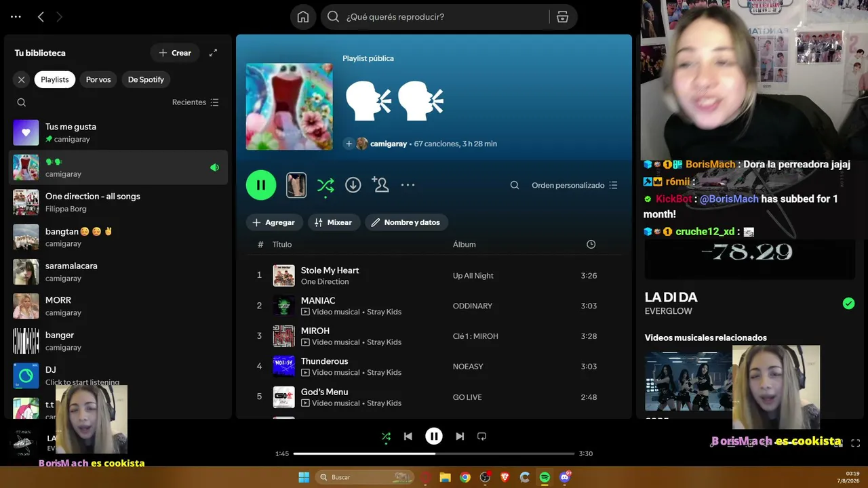The image size is (868, 488).
Task: Open Brave browser from the taskbar
Action: 505,477
